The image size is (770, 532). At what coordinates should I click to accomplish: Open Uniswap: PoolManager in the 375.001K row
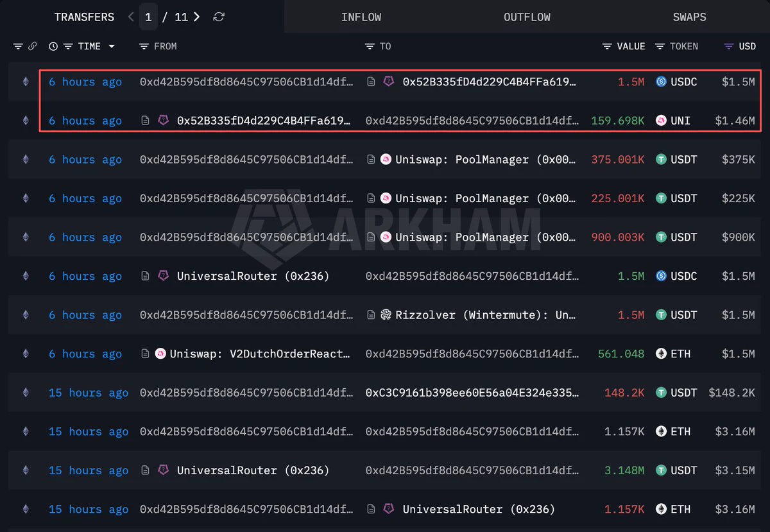(485, 159)
